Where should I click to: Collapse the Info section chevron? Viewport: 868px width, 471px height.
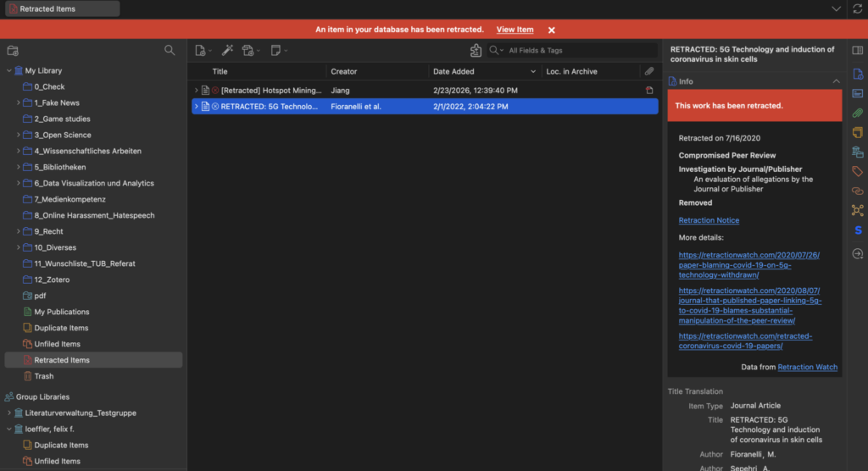tap(836, 81)
